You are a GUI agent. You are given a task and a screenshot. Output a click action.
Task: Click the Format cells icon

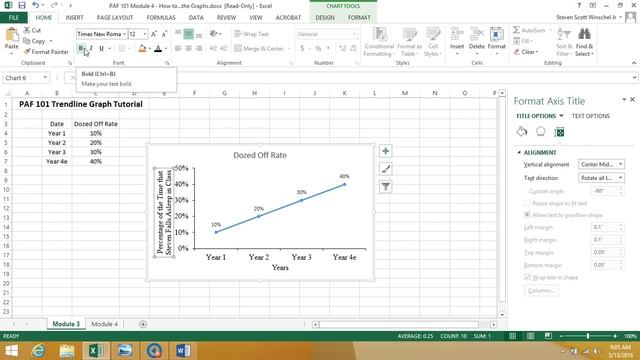click(497, 33)
